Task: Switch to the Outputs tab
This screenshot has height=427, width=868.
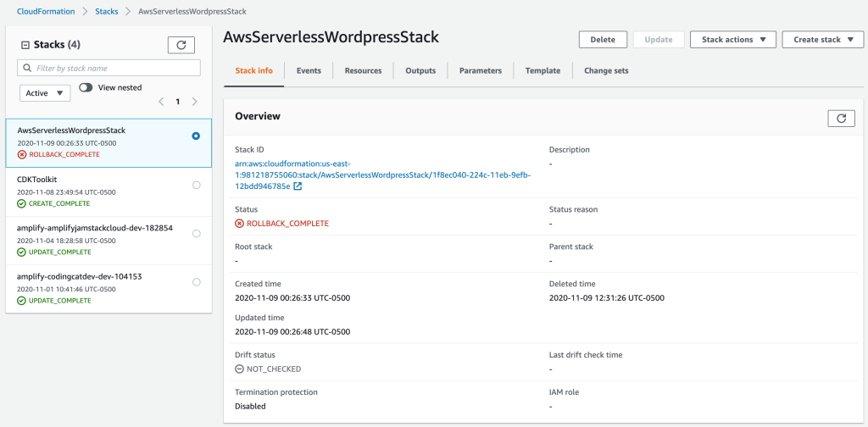Action: click(420, 71)
